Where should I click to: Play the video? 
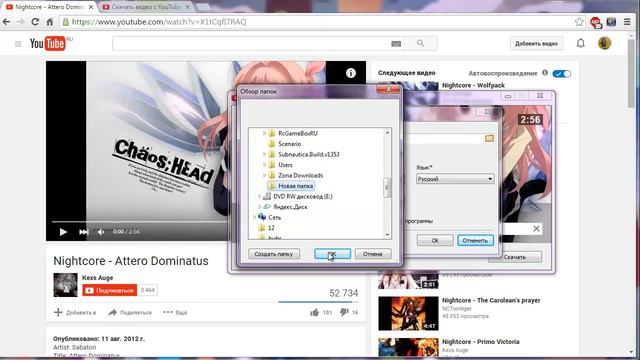coord(63,232)
